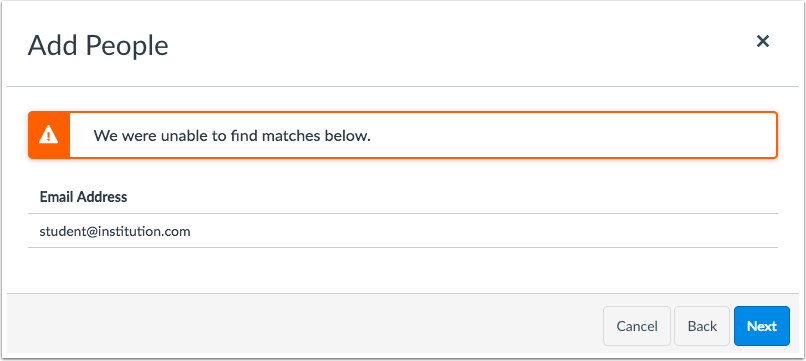Return to previous step via Back
Image resolution: width=806 pixels, height=361 pixels.
click(x=702, y=326)
